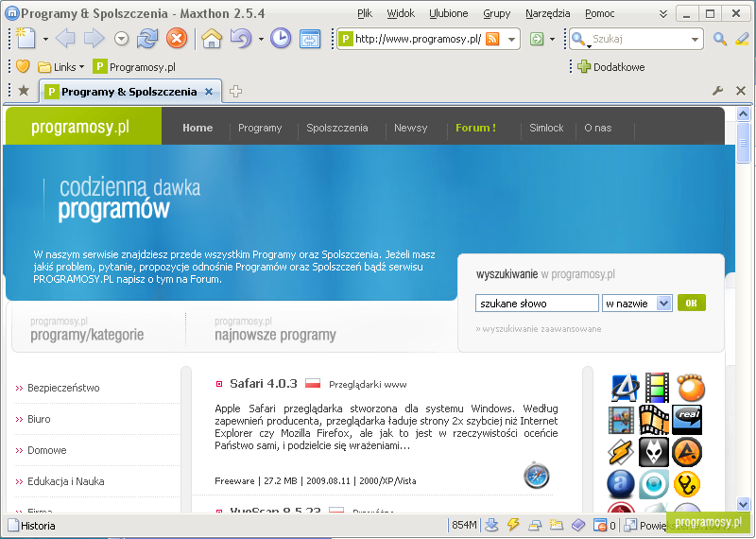Click the undo closed tab icon
Screen dimensions: 756x539
pyautogui.click(x=241, y=39)
